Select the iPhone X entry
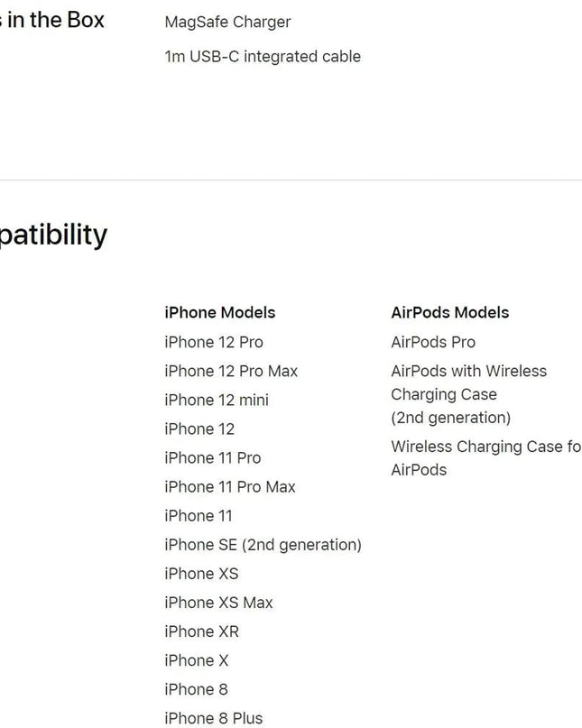 196,660
